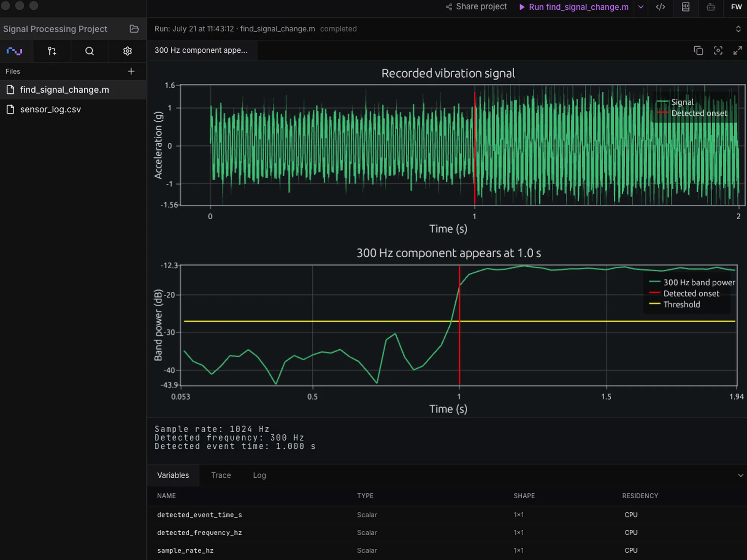Open the settings gear icon in sidebar
The image size is (747, 560).
(x=127, y=51)
